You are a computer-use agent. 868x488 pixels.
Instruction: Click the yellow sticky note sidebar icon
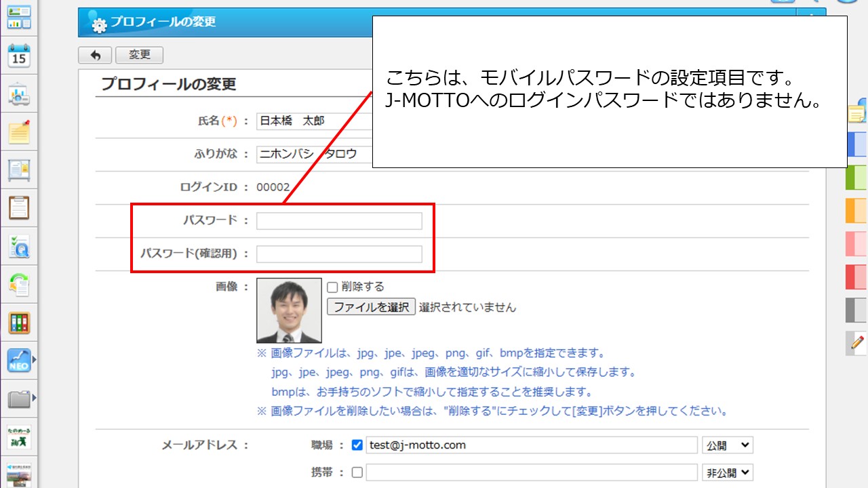[19, 132]
